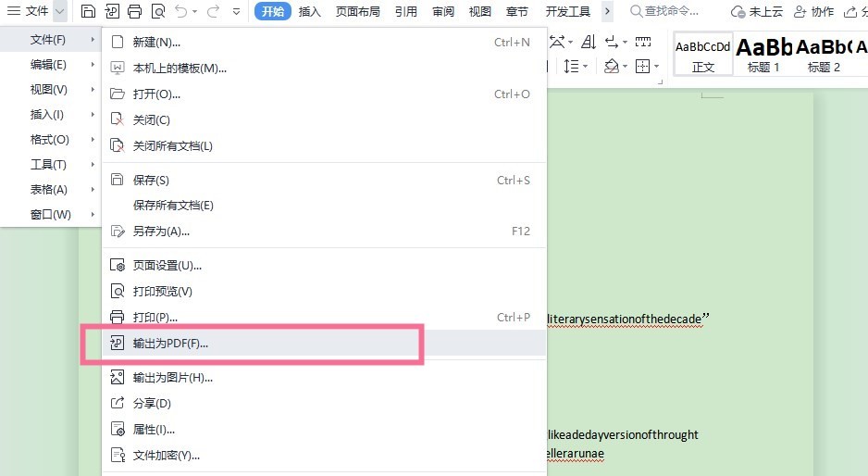The image size is (868, 476).
Task: Choose 输出为图片(H) menu item
Action: tap(325, 378)
